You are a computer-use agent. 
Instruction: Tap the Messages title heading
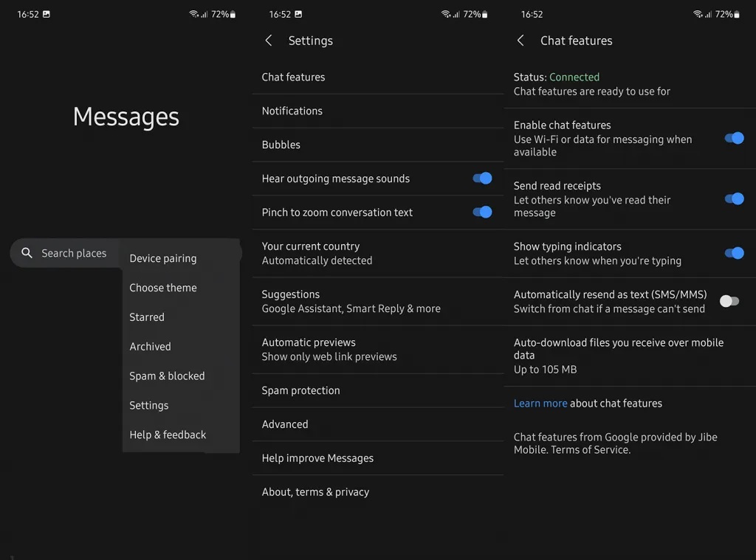(x=126, y=117)
